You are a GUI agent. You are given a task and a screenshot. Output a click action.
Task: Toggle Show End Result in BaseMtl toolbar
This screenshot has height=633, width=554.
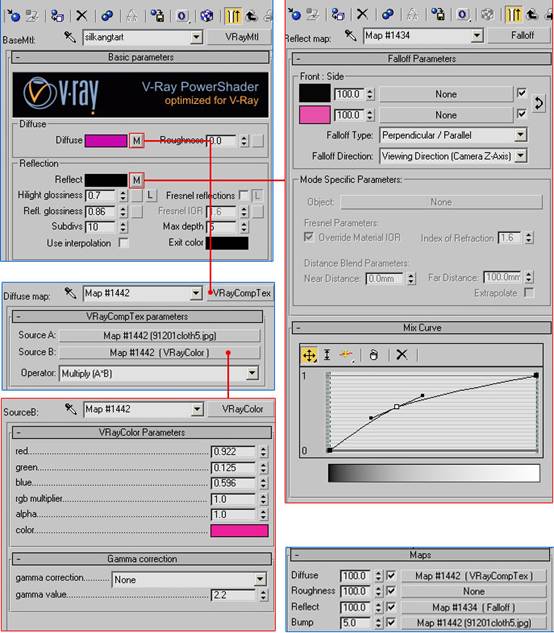click(x=233, y=16)
